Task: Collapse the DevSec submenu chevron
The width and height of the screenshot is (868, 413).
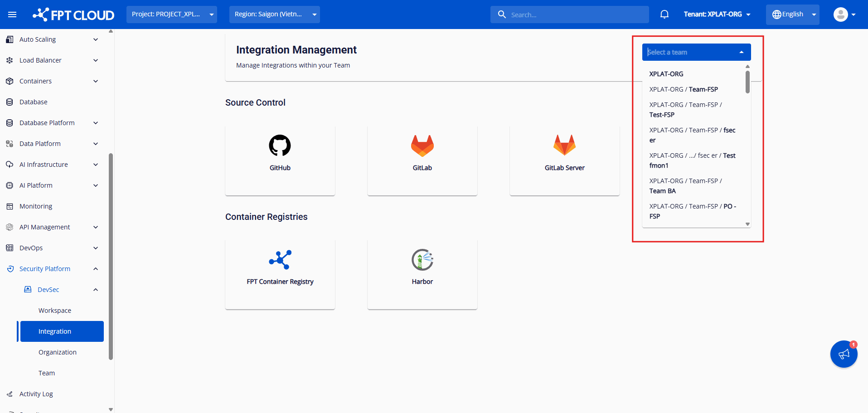Action: [x=96, y=290]
